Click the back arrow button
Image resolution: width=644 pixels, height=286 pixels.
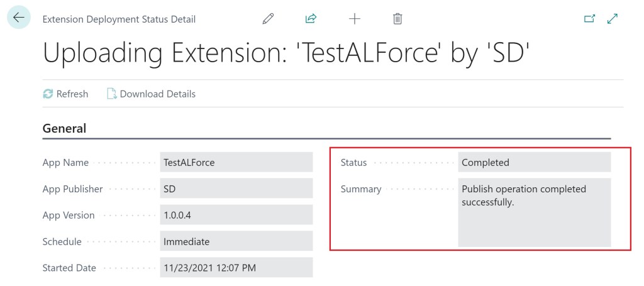[18, 18]
